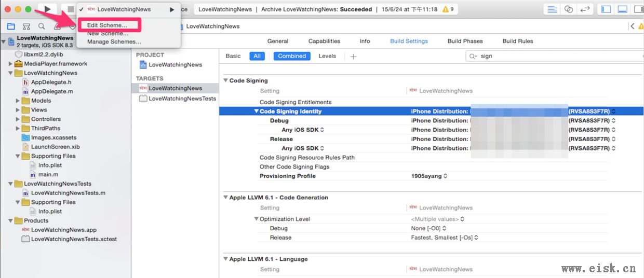644x278 pixels.
Task: Click the AppDelegate.h header file icon
Action: tap(26, 82)
